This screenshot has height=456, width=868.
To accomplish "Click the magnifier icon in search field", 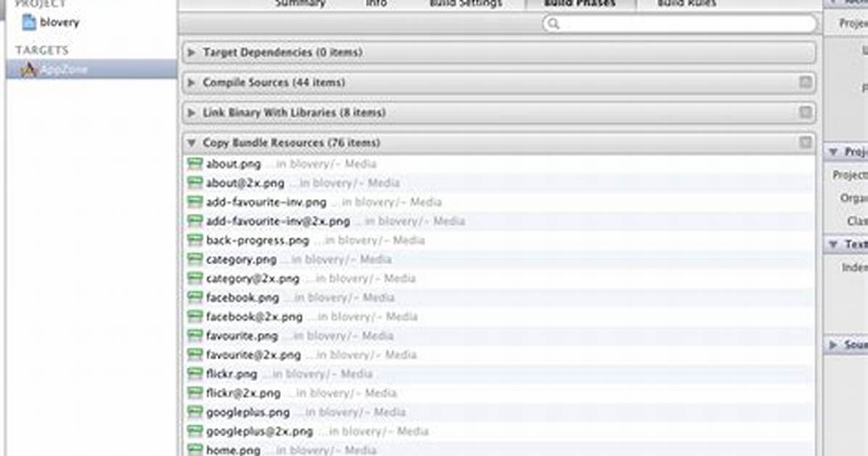I will [x=553, y=24].
